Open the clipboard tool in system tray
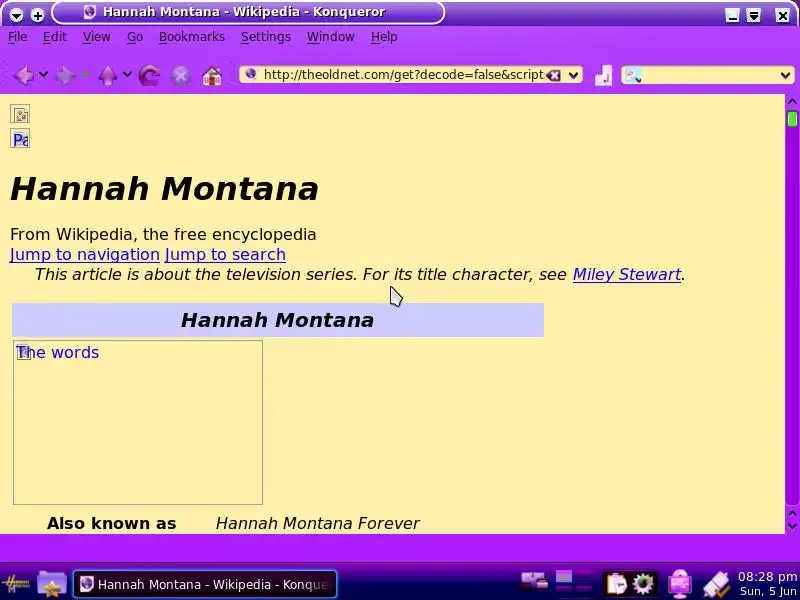This screenshot has height=600, width=800. point(616,583)
